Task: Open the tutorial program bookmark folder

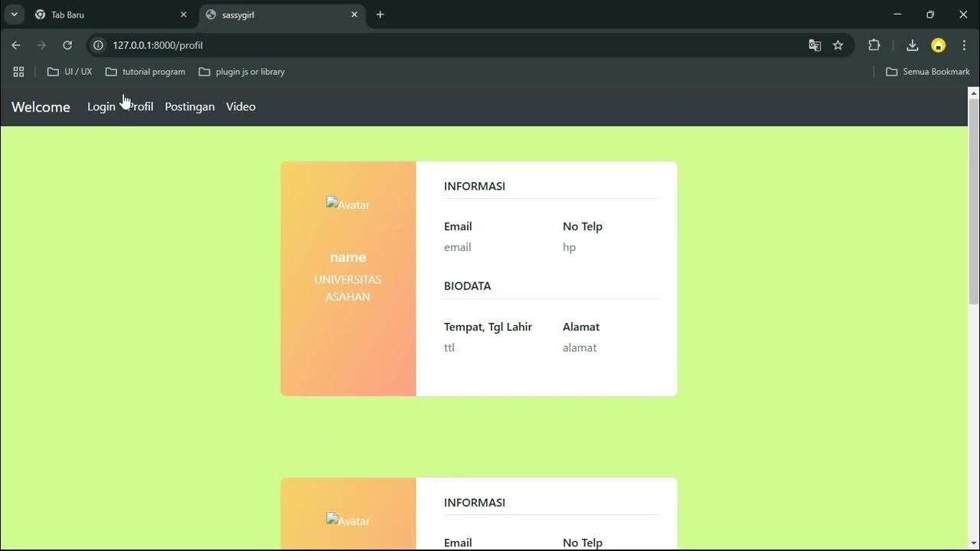Action: (145, 72)
